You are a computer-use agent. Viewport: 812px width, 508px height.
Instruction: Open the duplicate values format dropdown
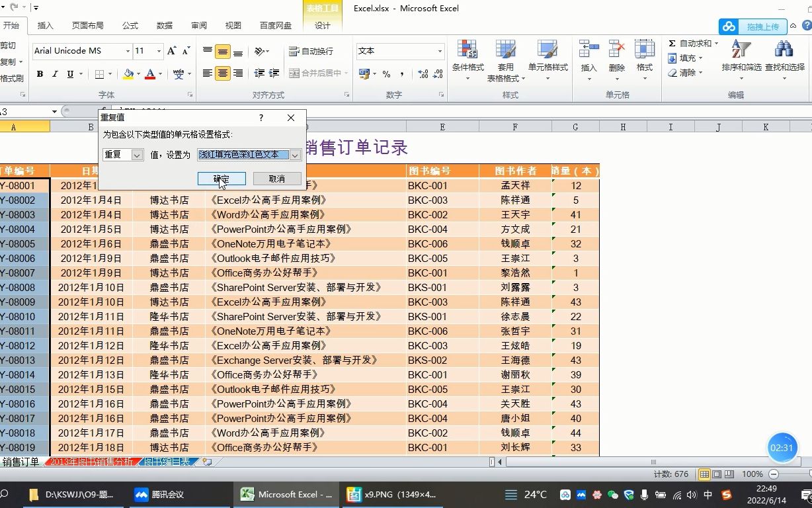click(x=295, y=155)
